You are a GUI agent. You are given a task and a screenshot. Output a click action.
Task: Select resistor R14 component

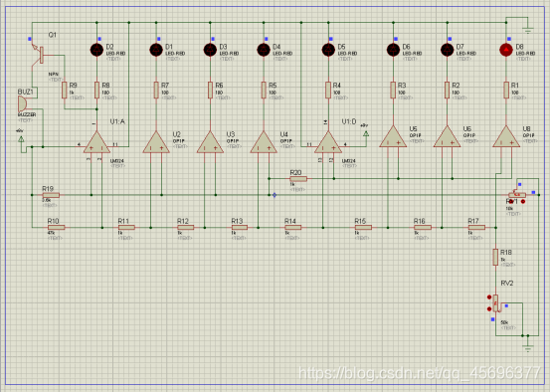293,228
